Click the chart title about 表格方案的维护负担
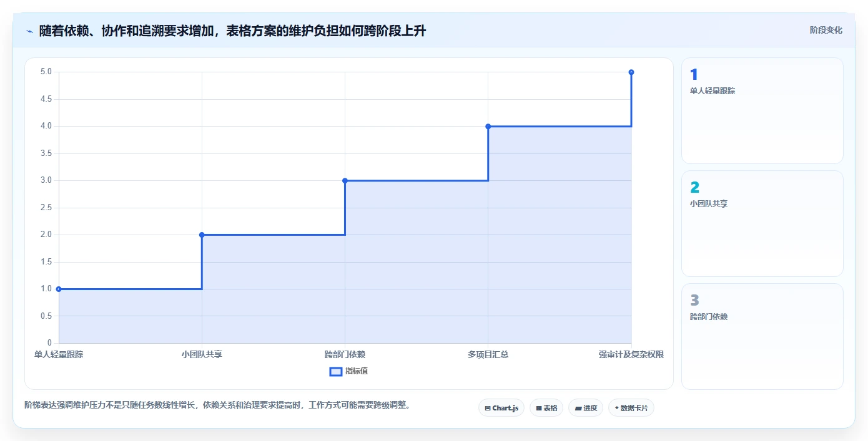The width and height of the screenshot is (868, 441). tap(232, 31)
